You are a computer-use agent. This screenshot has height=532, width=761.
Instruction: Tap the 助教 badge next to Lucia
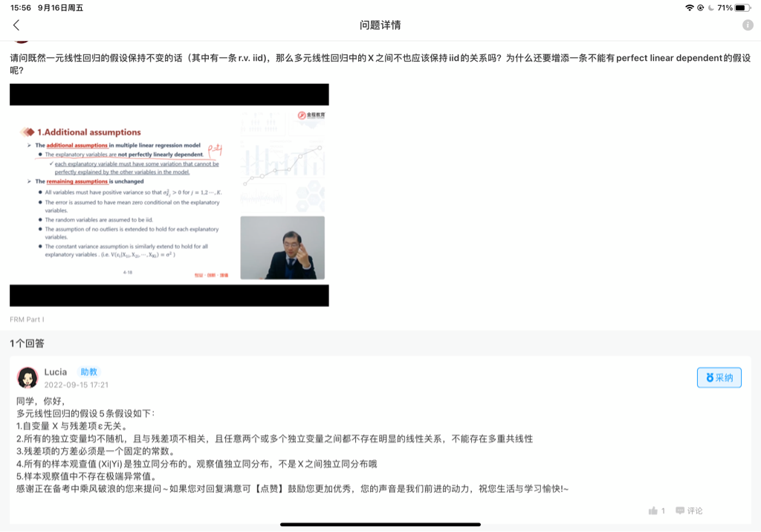point(89,372)
